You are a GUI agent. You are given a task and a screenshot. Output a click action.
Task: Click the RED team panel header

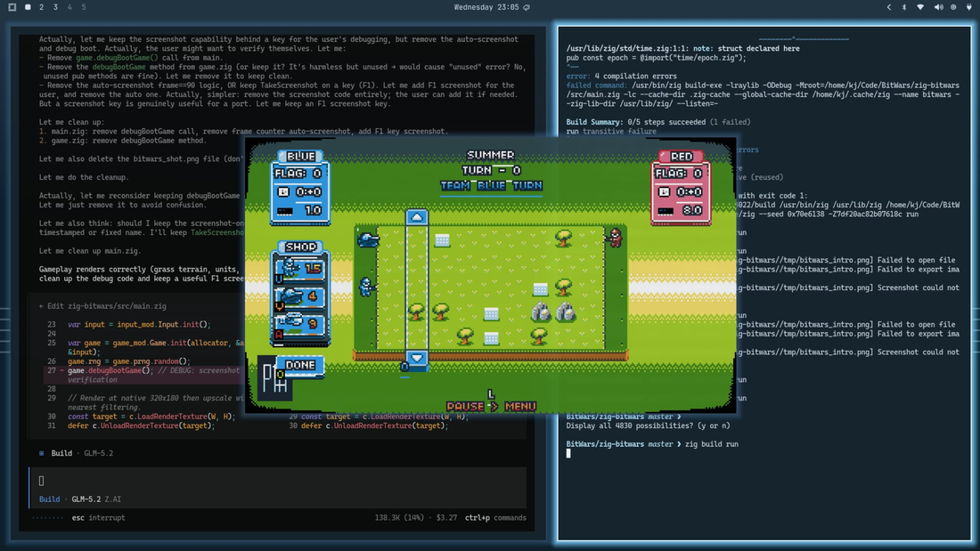pyautogui.click(x=681, y=156)
